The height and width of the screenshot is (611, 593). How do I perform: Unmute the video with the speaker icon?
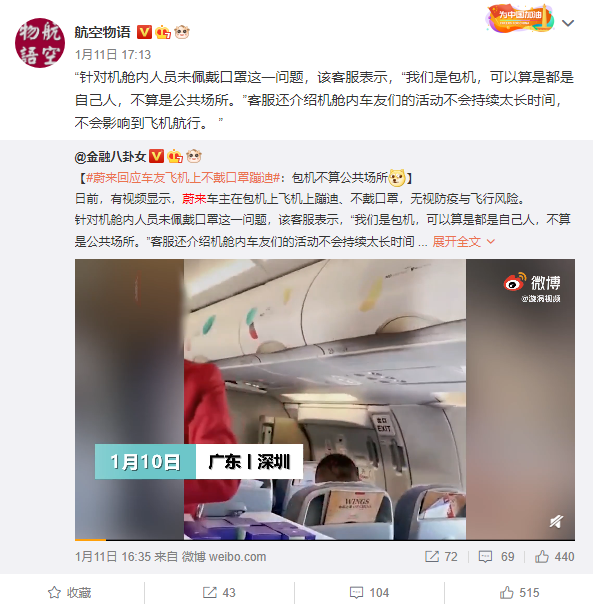pyautogui.click(x=556, y=521)
